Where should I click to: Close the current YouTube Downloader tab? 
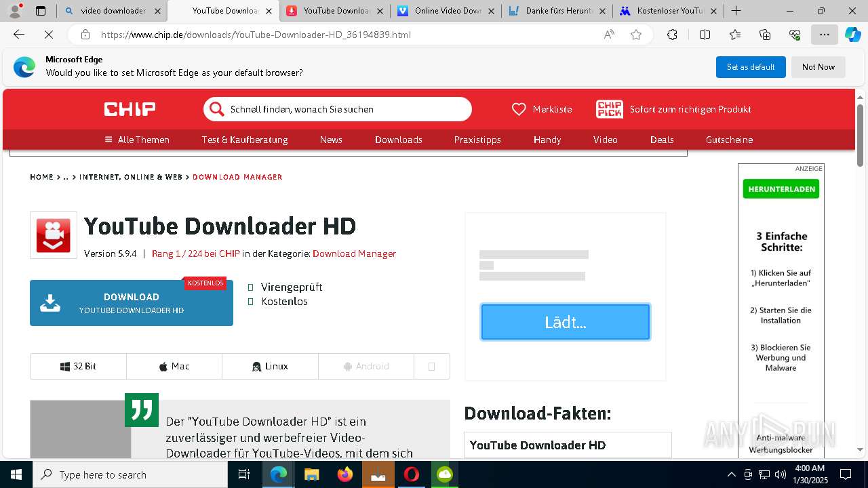(269, 11)
